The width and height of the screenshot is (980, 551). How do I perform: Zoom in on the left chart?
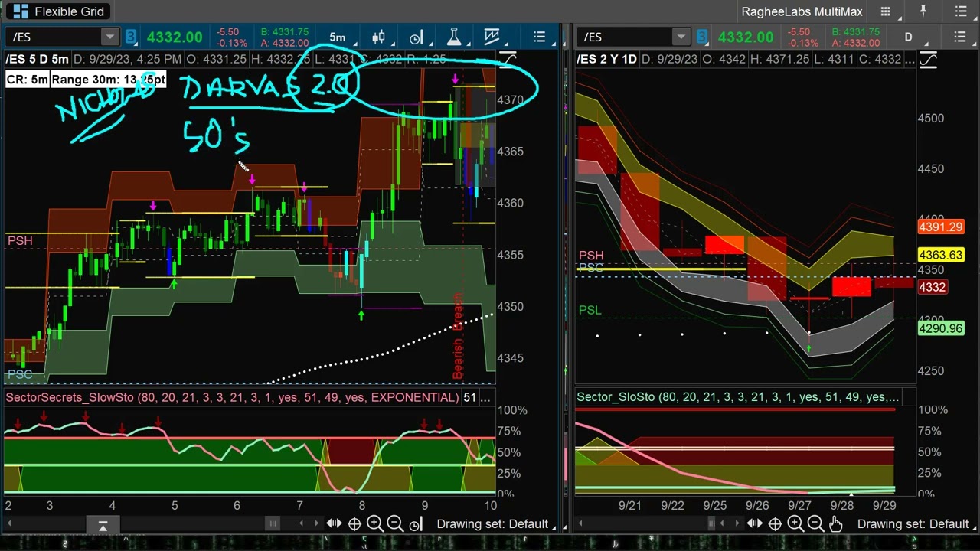point(374,524)
